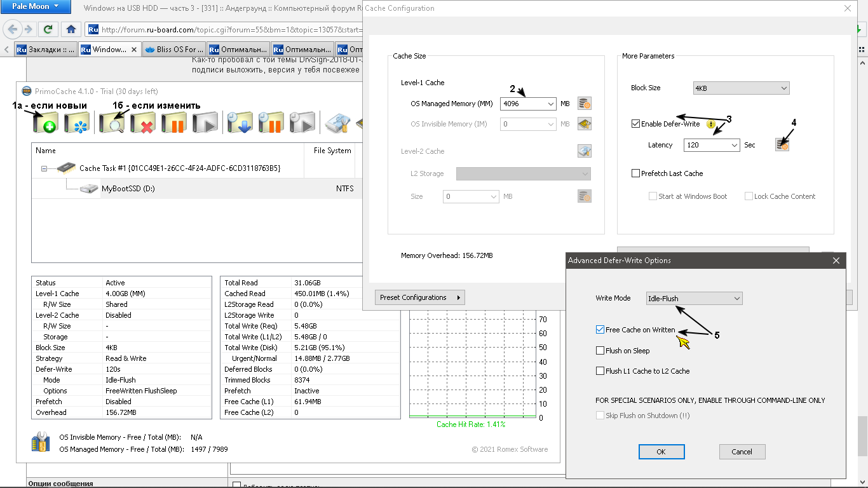Click the File System column header

click(332, 151)
